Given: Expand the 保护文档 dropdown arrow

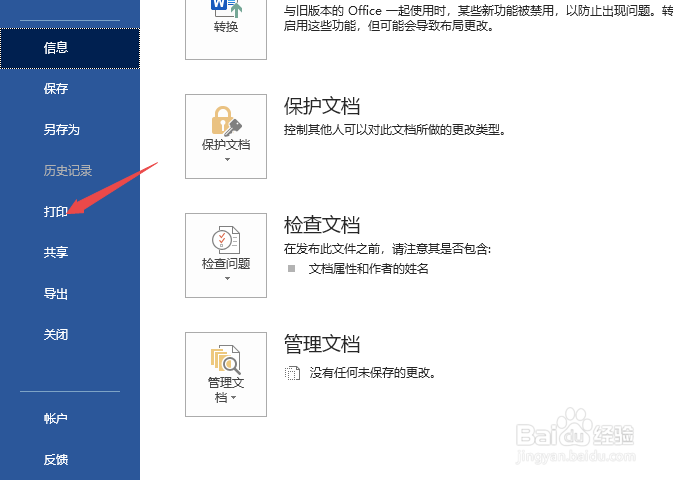Looking at the screenshot, I should click(x=227, y=160).
